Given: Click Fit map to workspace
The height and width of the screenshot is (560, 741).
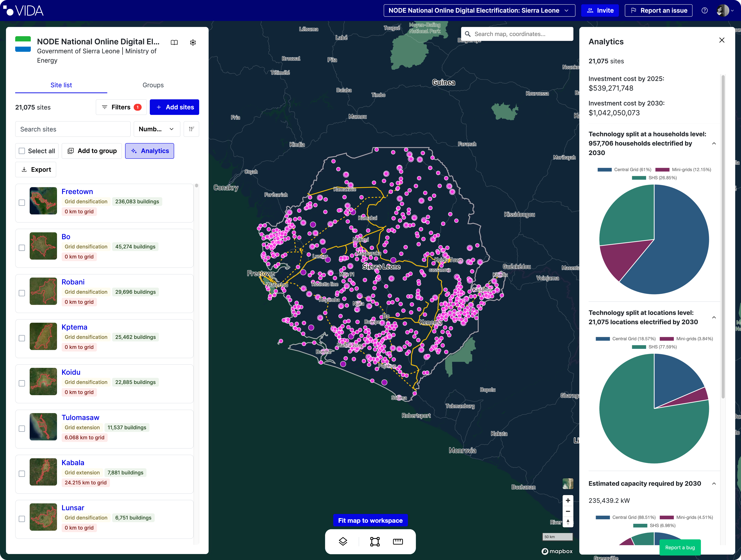Looking at the screenshot, I should (x=370, y=520).
